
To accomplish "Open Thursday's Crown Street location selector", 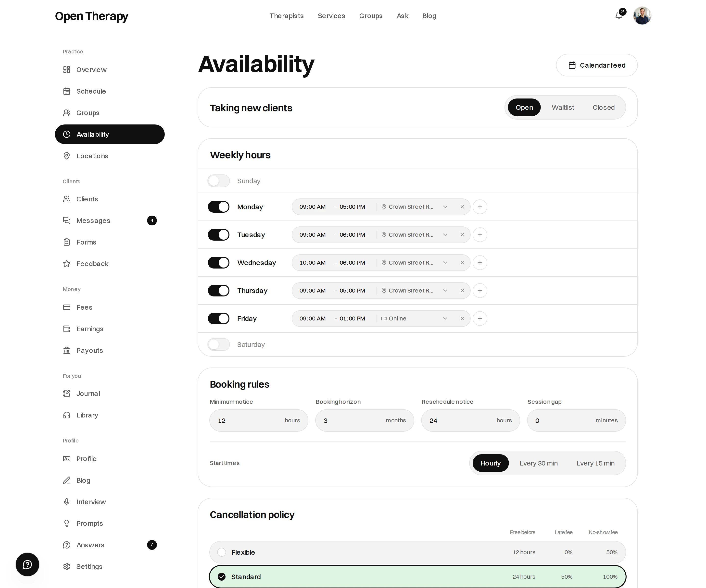I will point(415,290).
